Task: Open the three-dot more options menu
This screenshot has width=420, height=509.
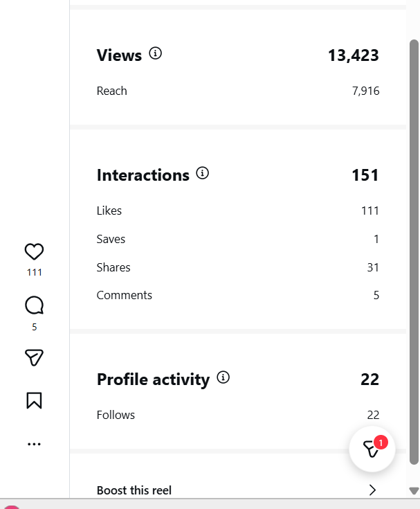Action: click(34, 444)
